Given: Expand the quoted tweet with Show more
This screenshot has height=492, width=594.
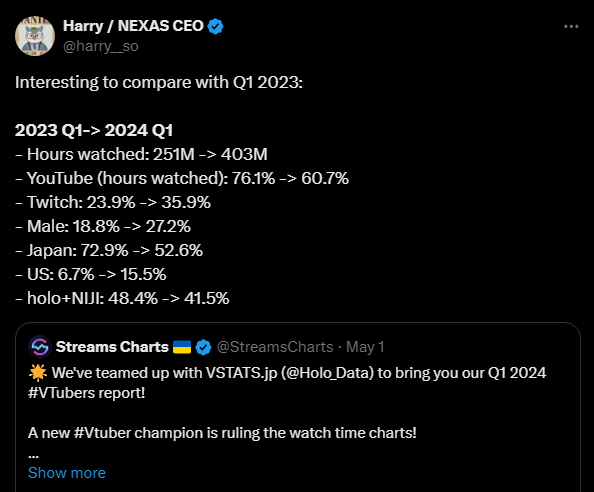Looking at the screenshot, I should click(x=67, y=473).
